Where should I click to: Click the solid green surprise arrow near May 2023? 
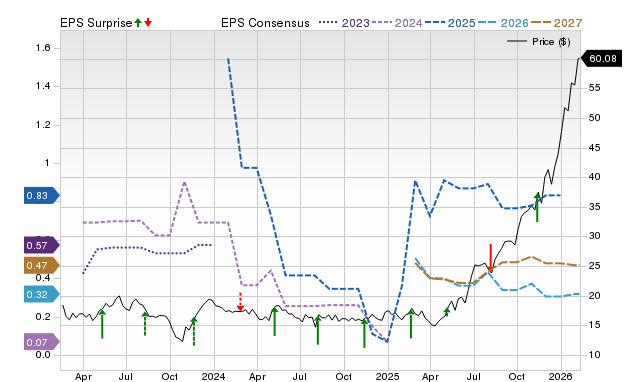point(102,324)
